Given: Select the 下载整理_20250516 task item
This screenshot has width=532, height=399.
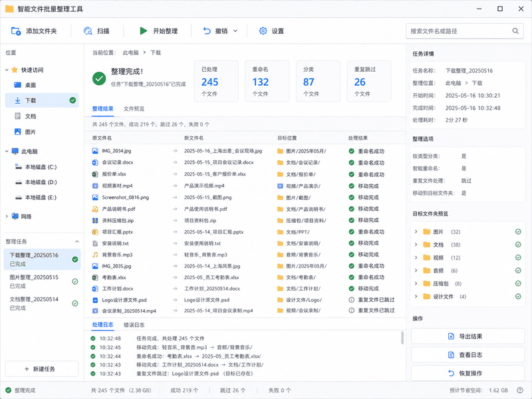Looking at the screenshot, I should pos(42,259).
